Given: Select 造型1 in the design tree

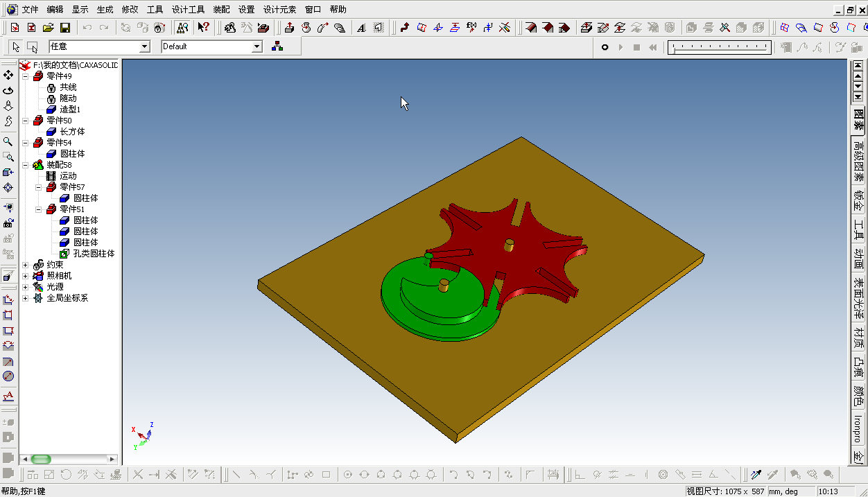Looking at the screenshot, I should coord(70,110).
